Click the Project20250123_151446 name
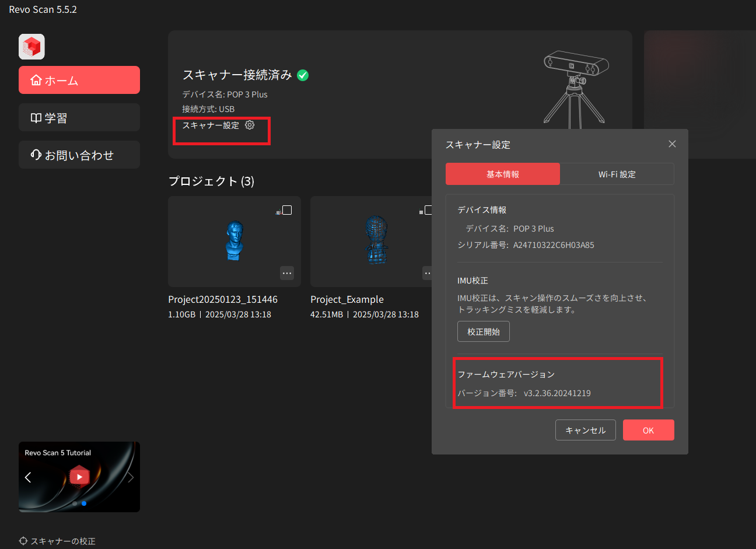756x549 pixels. [223, 299]
